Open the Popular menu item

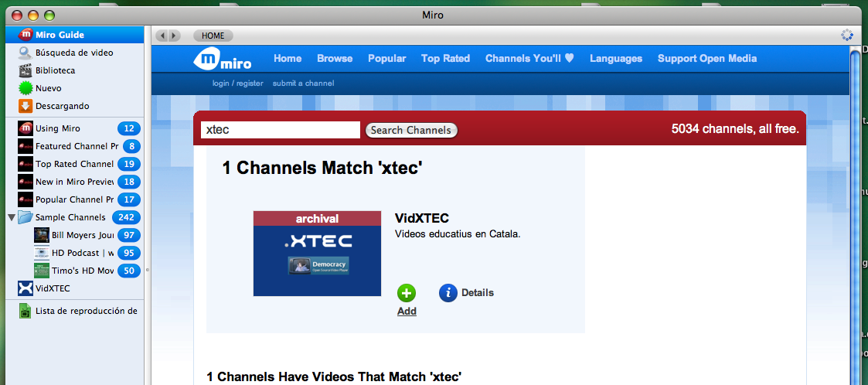[387, 58]
